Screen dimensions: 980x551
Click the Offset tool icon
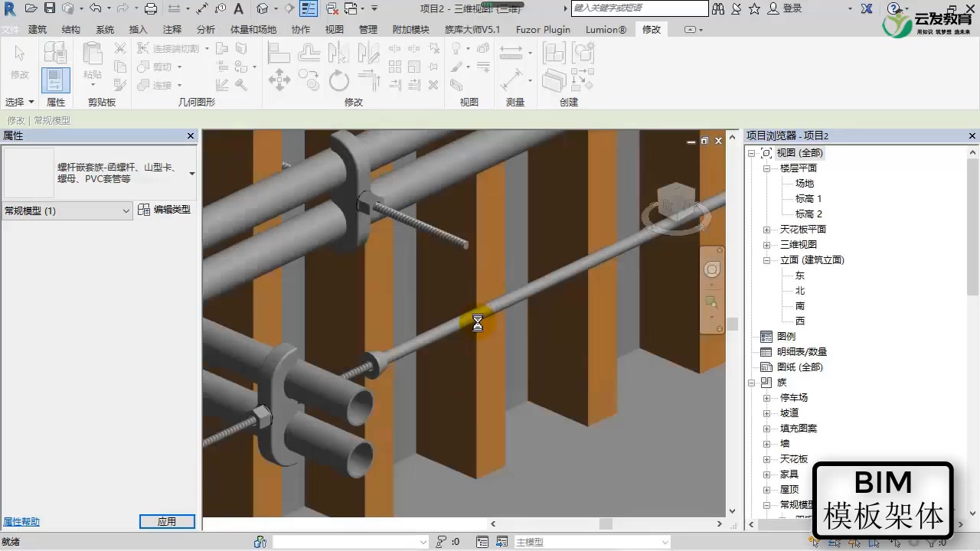click(309, 52)
